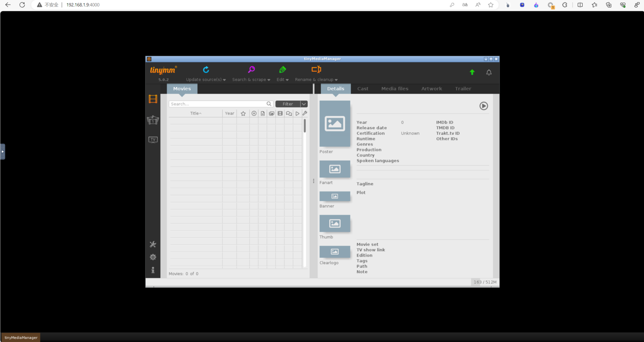
Task: Switch to the Media files tab
Action: (395, 89)
